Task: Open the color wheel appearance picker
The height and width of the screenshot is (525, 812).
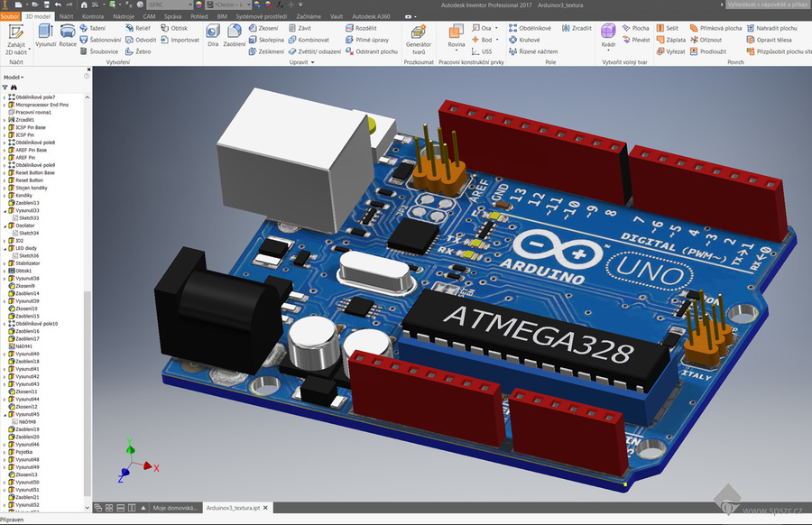Action: pyautogui.click(x=198, y=5)
